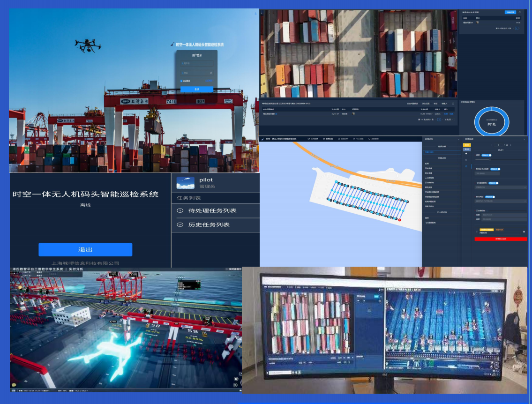Screen dimensions: 532x404
Task: Toggle the 自动登录 checkbox on the login form
Action: coord(182,81)
